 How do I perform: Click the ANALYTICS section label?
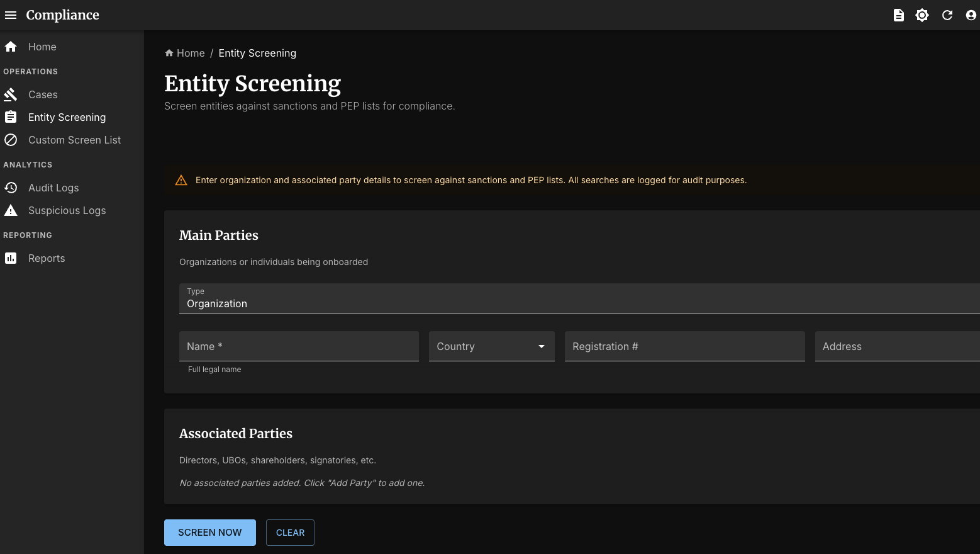(x=28, y=165)
